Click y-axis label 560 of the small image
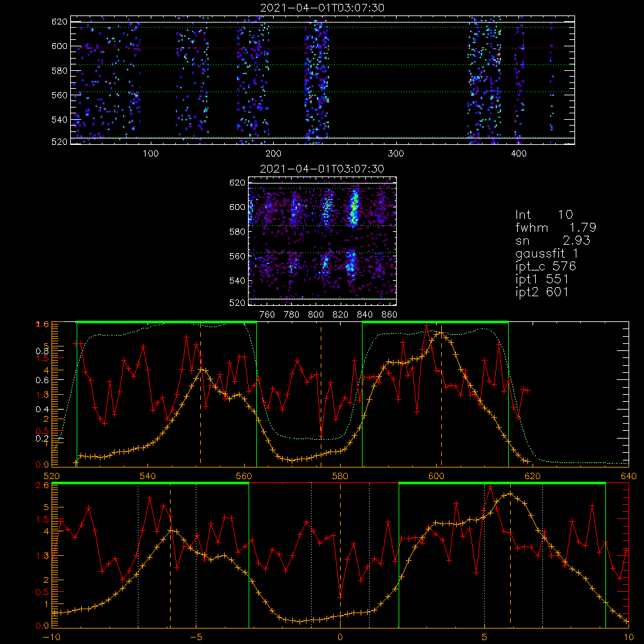This screenshot has width=644, height=644. pyautogui.click(x=238, y=256)
